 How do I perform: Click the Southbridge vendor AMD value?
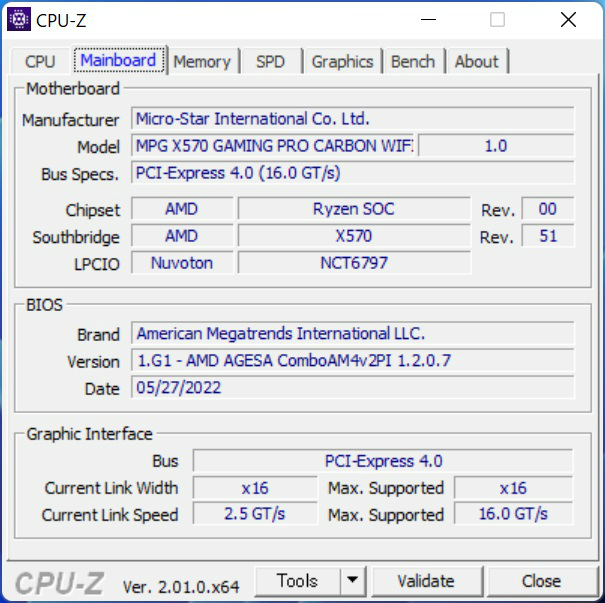click(x=182, y=236)
